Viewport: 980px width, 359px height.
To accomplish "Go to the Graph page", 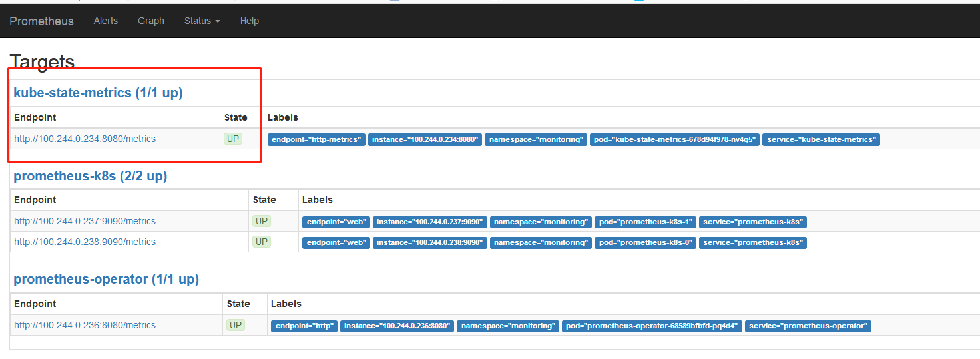I will point(151,21).
